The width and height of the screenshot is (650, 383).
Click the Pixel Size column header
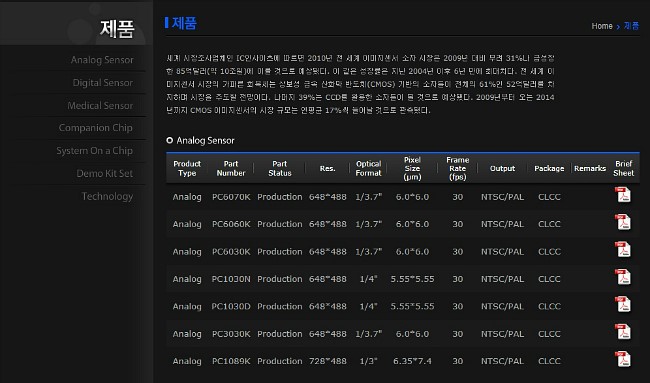[x=412, y=168]
